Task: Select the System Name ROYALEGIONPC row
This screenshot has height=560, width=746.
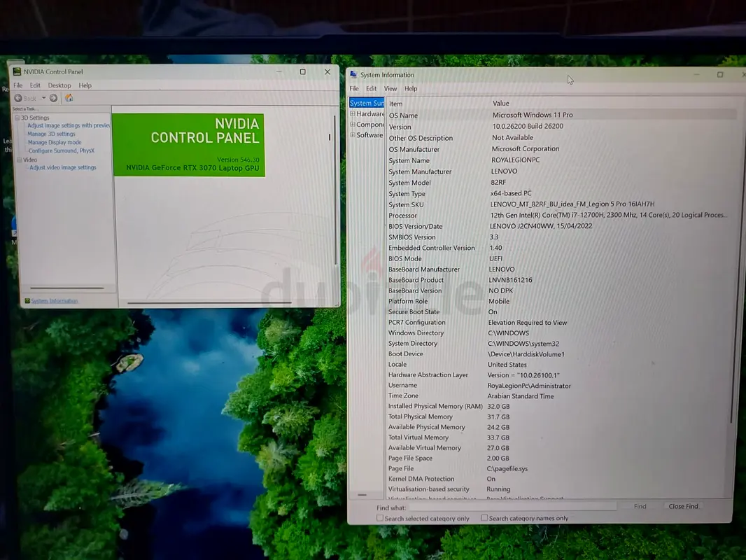Action: point(561,160)
